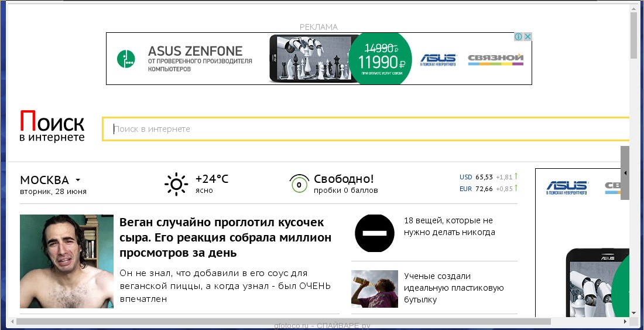Click the ясно weather condition text
The height and width of the screenshot is (330, 644).
(204, 190)
